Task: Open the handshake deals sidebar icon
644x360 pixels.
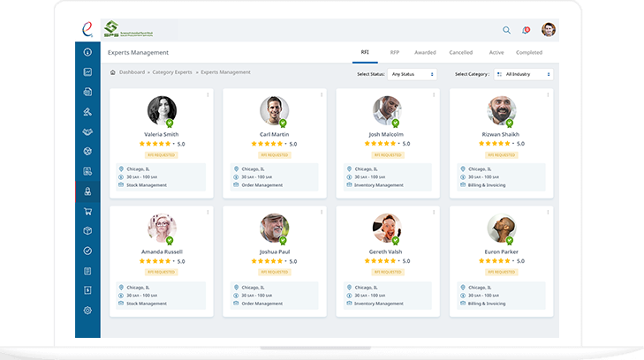Action: [x=87, y=131]
